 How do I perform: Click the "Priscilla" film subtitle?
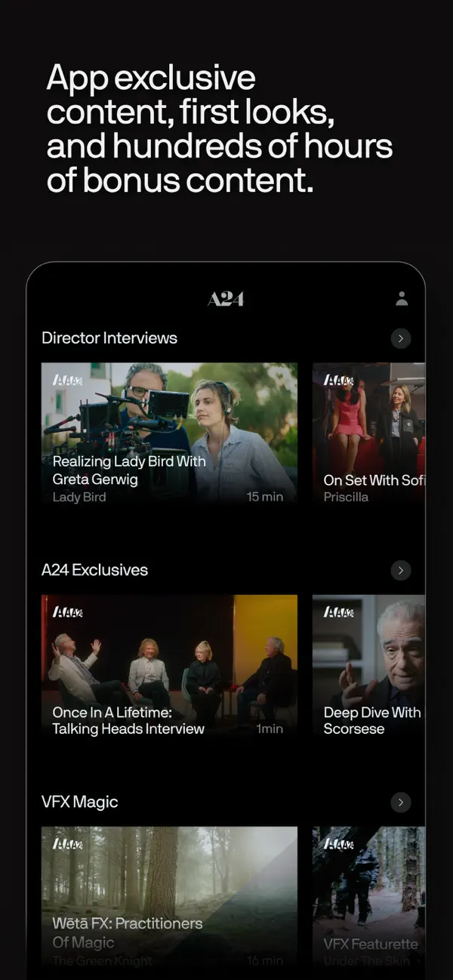(345, 497)
